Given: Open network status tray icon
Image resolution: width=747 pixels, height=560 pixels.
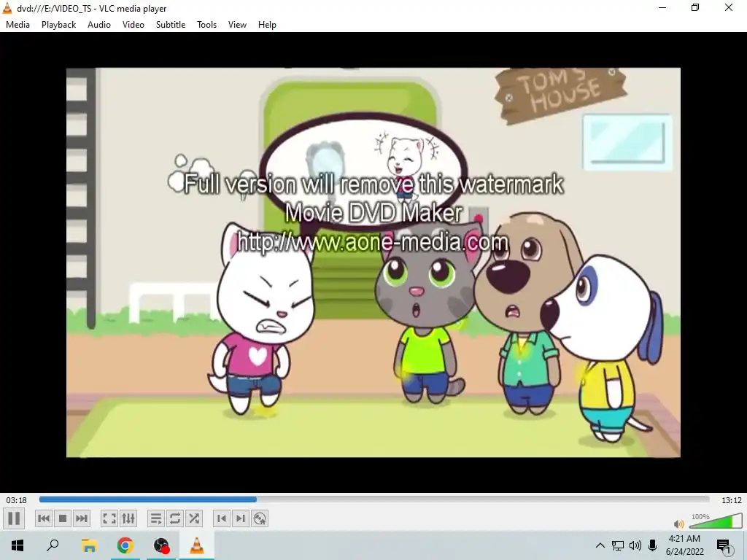Looking at the screenshot, I should 618,545.
